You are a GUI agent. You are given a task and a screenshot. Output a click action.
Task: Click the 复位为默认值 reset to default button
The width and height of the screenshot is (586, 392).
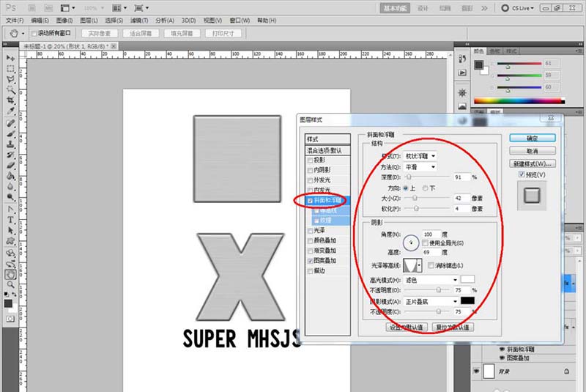453,327
